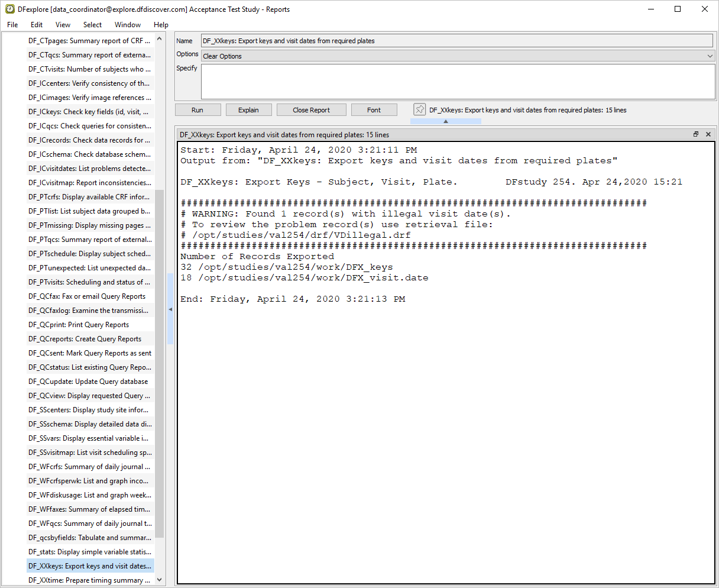Open the Font button

(x=374, y=110)
